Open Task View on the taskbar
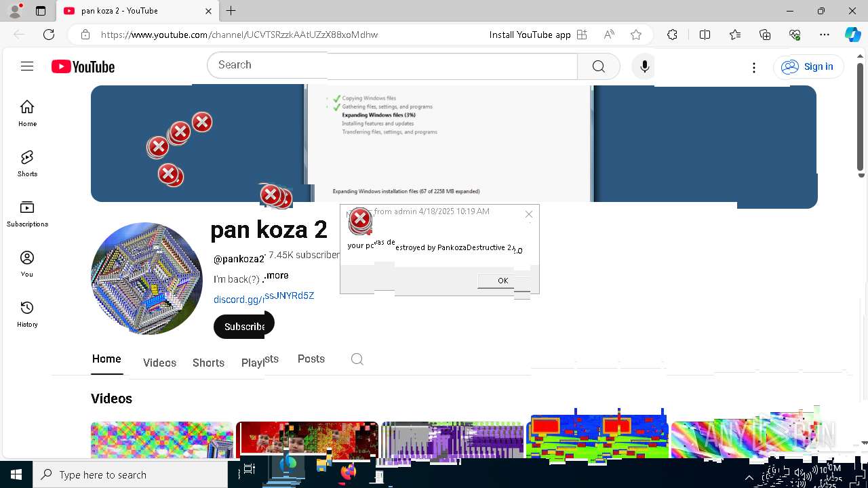 click(x=249, y=469)
